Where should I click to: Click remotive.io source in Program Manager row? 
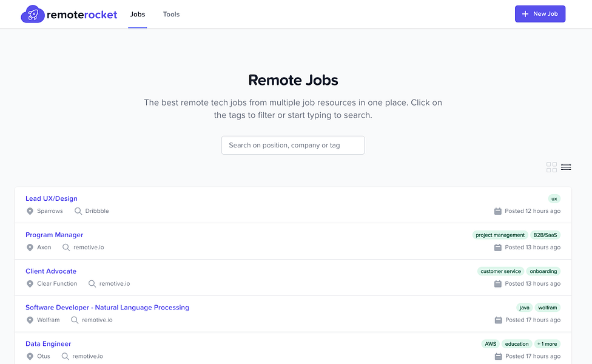coord(89,248)
